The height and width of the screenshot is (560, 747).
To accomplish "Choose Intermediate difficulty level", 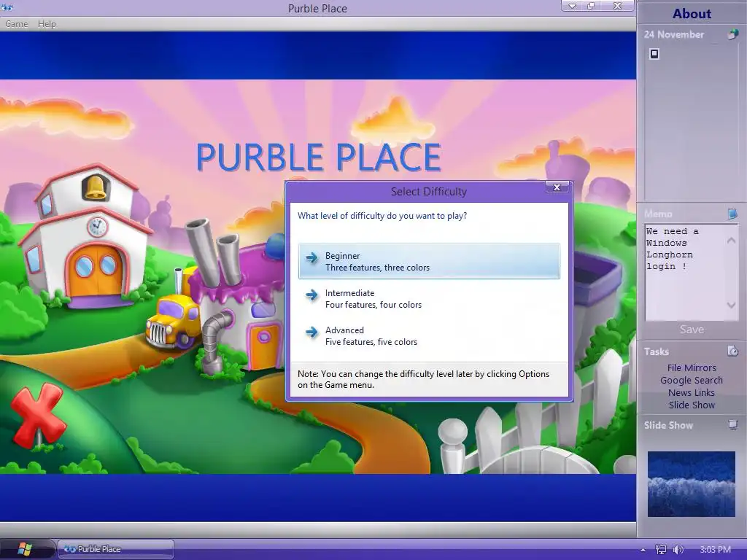I will [429, 298].
